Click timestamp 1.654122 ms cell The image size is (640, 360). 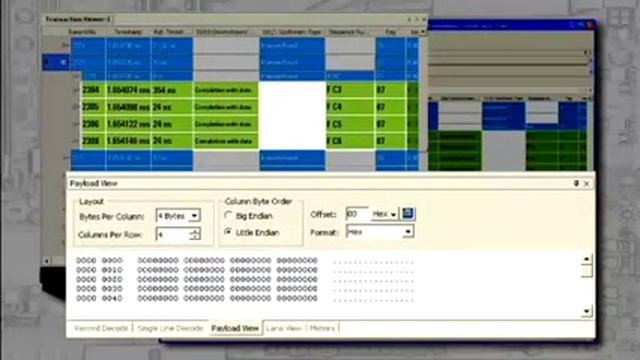128,124
